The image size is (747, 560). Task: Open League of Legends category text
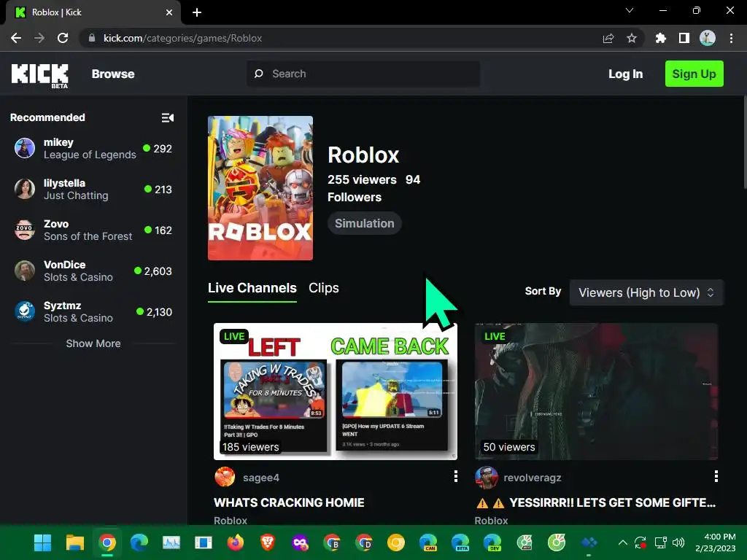90,155
